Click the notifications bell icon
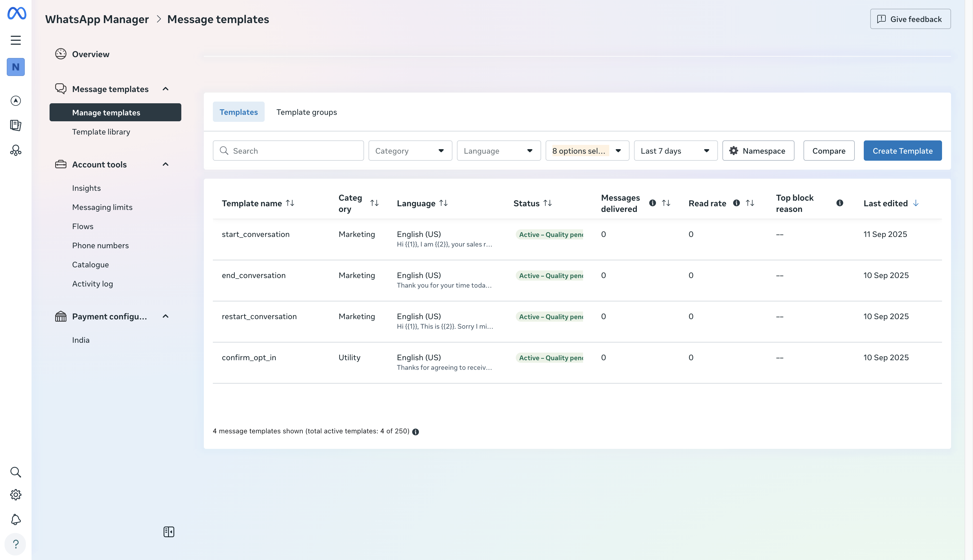 [16, 519]
